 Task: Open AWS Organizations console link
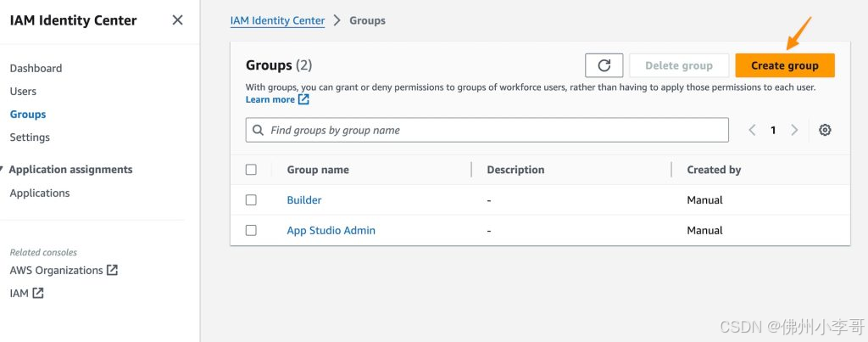click(x=57, y=270)
